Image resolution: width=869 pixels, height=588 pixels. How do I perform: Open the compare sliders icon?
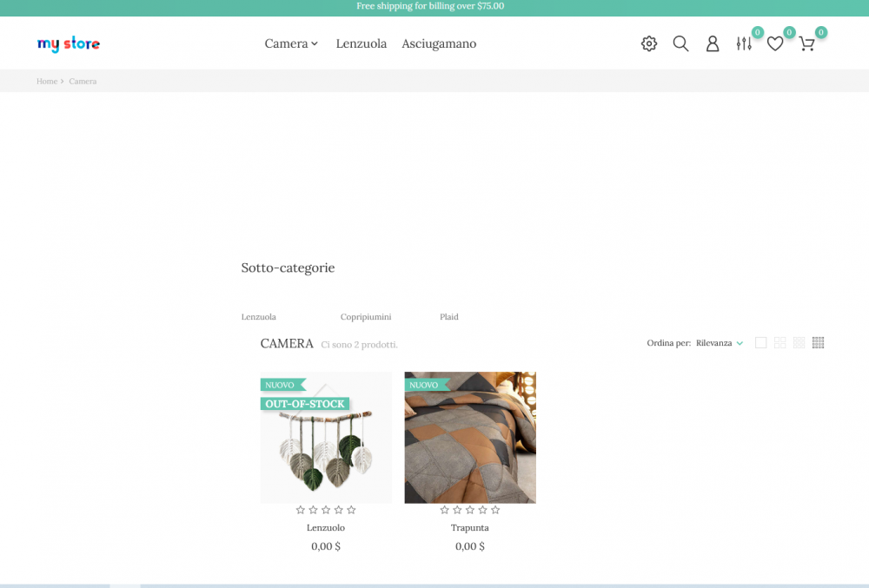[x=744, y=43]
